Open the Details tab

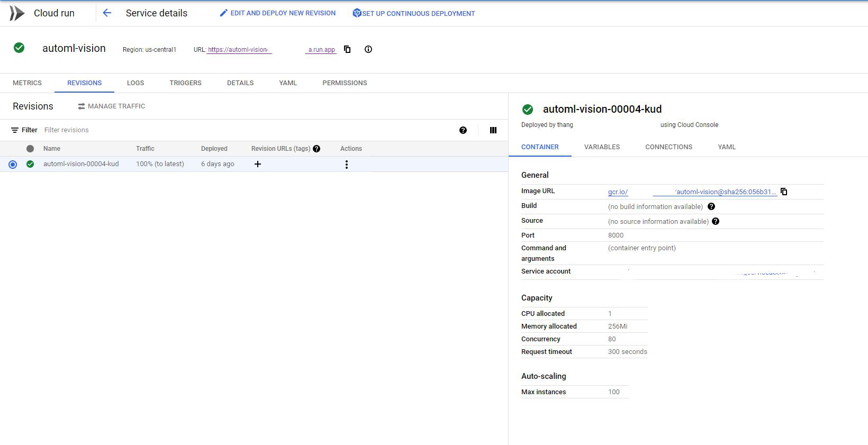point(240,83)
